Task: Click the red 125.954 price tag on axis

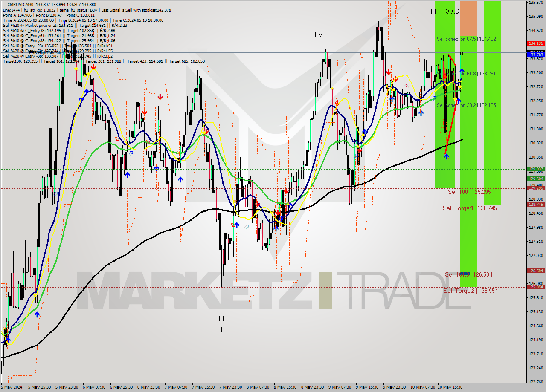Action: point(536,287)
